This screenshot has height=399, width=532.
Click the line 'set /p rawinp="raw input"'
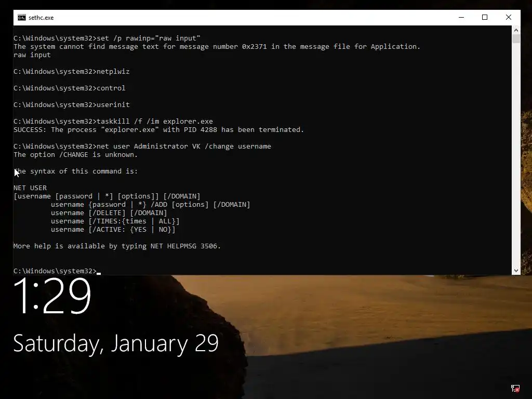[107, 38]
